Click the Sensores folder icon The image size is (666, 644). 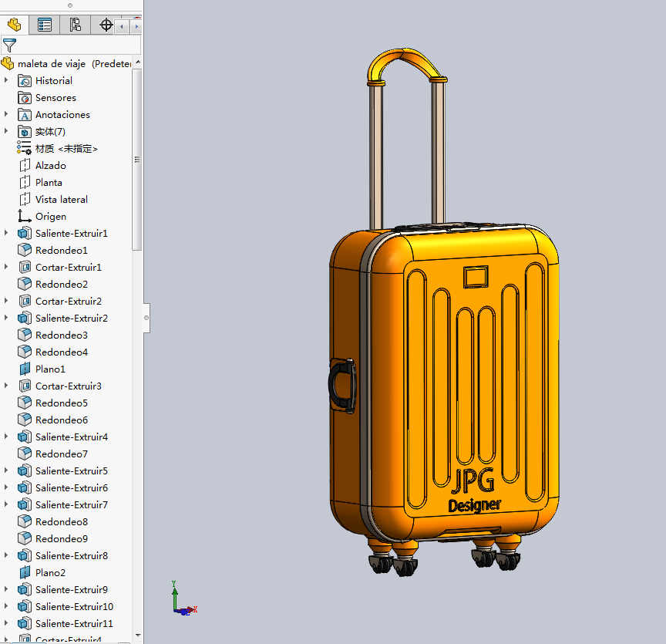(25, 97)
